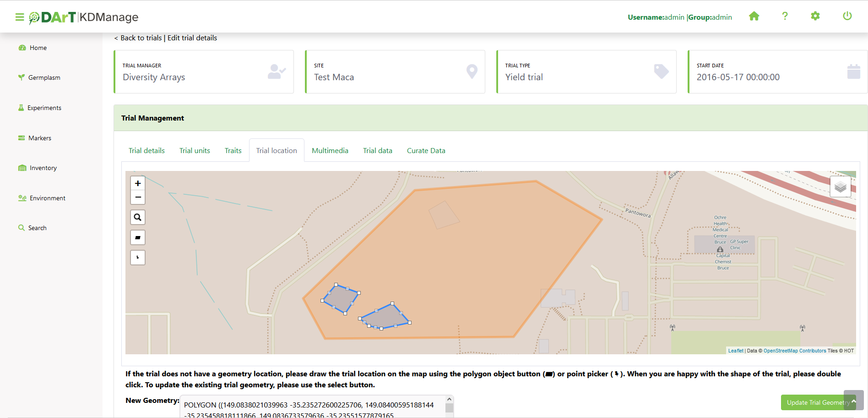868x418 pixels.
Task: Click inside the New Geometry text field
Action: click(x=311, y=407)
